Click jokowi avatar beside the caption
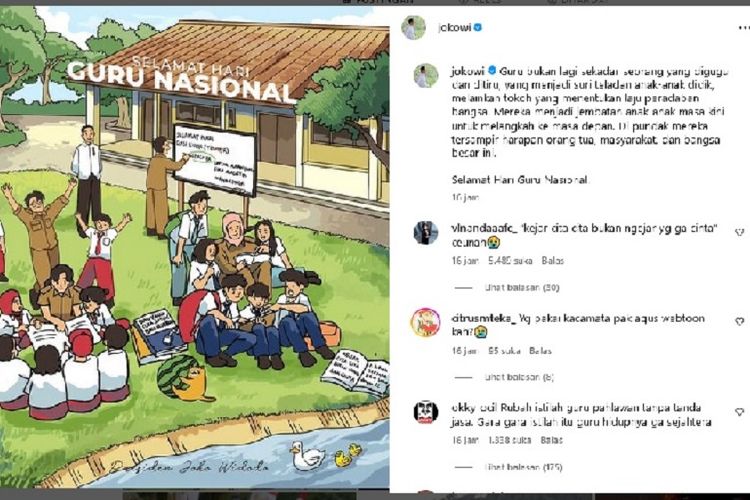 pyautogui.click(x=426, y=76)
